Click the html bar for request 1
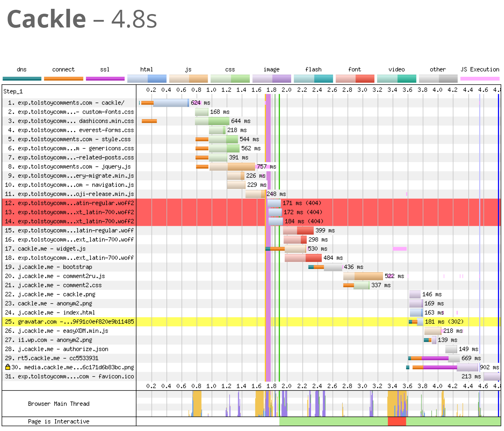Viewport: 504px width, 431px height. tap(171, 103)
